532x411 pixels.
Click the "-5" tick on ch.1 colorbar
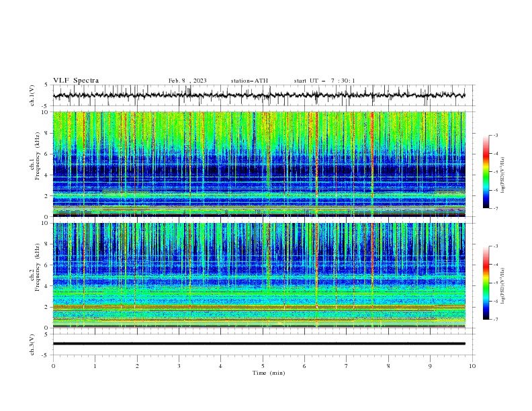click(x=495, y=172)
